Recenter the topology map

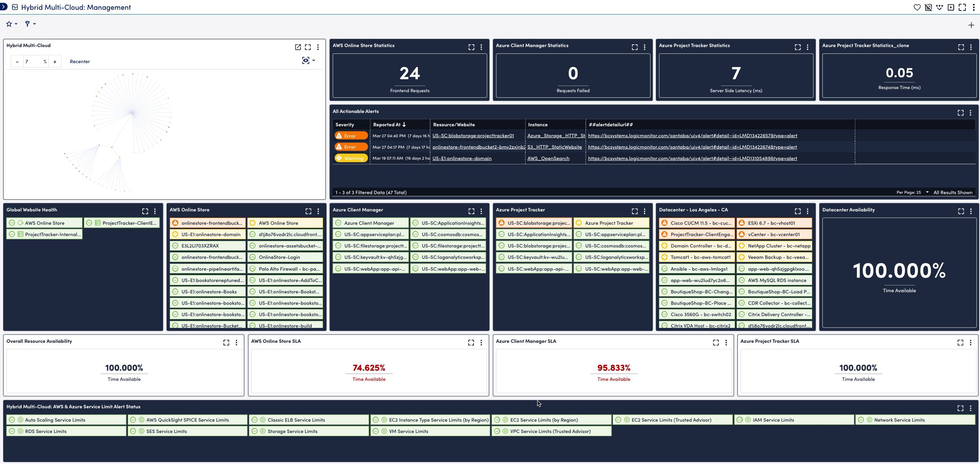[80, 61]
